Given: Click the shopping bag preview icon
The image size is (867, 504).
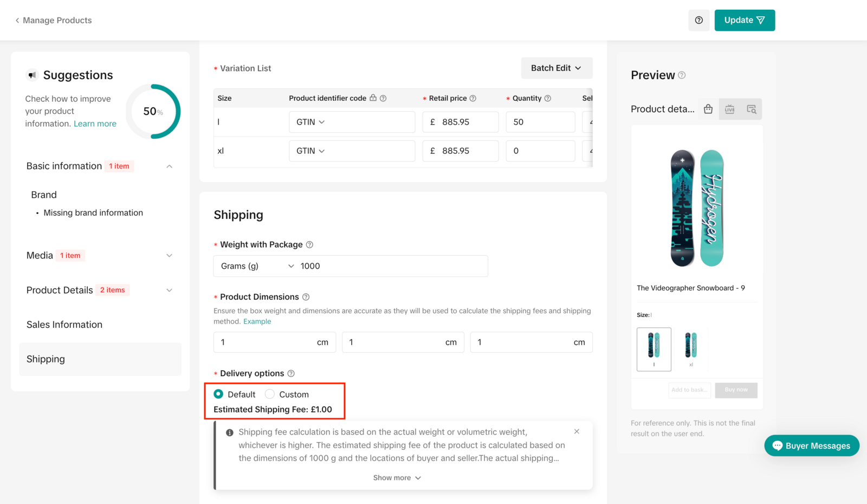Looking at the screenshot, I should pos(708,109).
